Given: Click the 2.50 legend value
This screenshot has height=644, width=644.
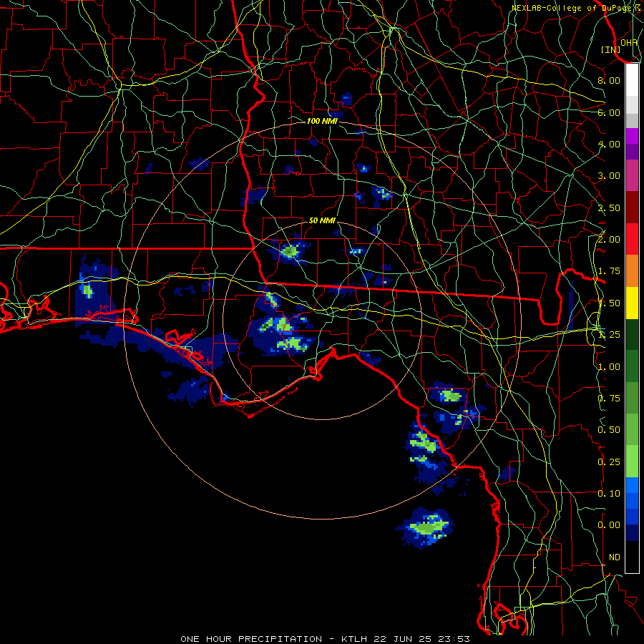Looking at the screenshot, I should coord(609,208).
